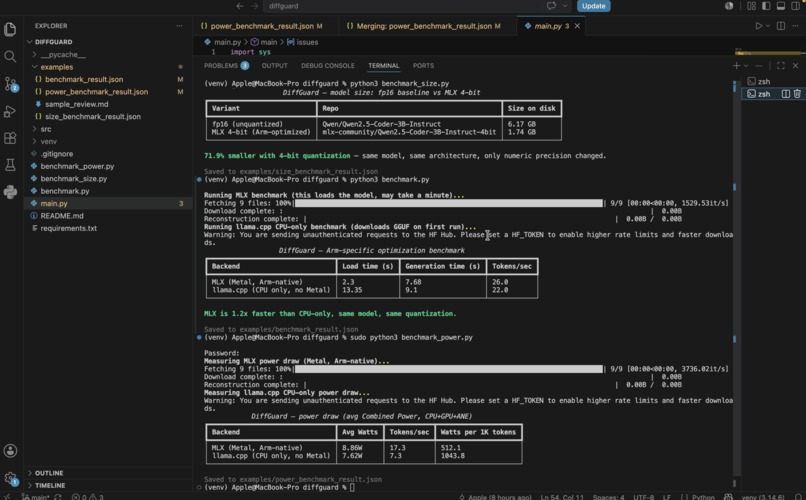
Task: Open the Explorer view in activity bar
Action: tap(10, 29)
